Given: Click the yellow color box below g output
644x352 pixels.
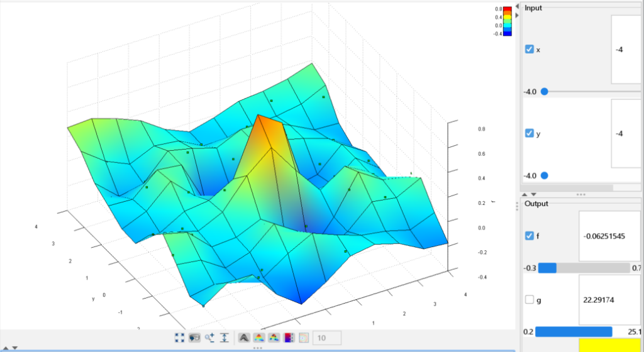Looking at the screenshot, I should pyautogui.click(x=609, y=345).
